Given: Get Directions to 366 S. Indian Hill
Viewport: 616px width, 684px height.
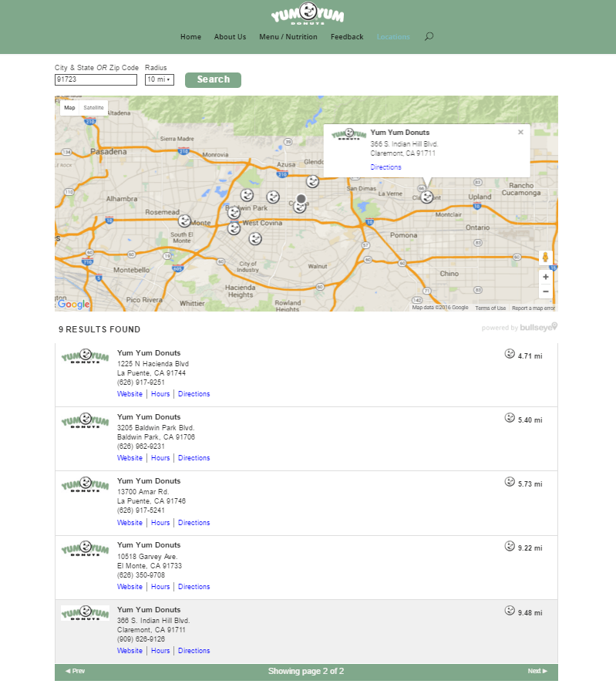Looking at the screenshot, I should click(194, 651).
